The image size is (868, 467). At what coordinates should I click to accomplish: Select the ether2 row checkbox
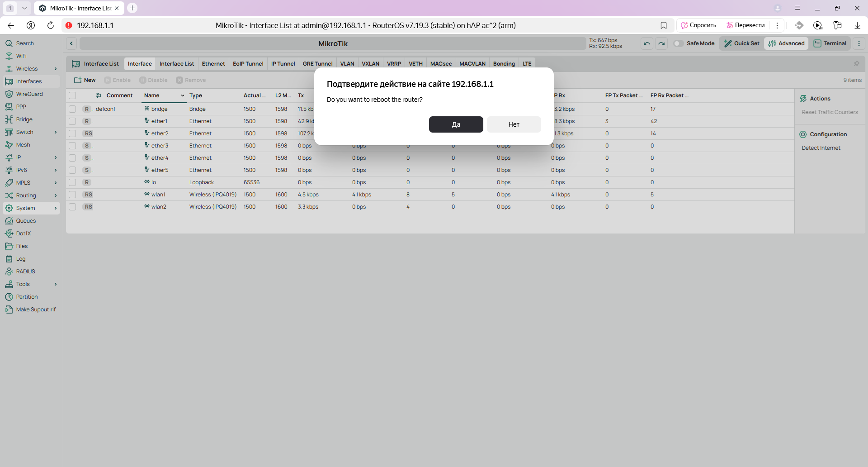pyautogui.click(x=72, y=133)
